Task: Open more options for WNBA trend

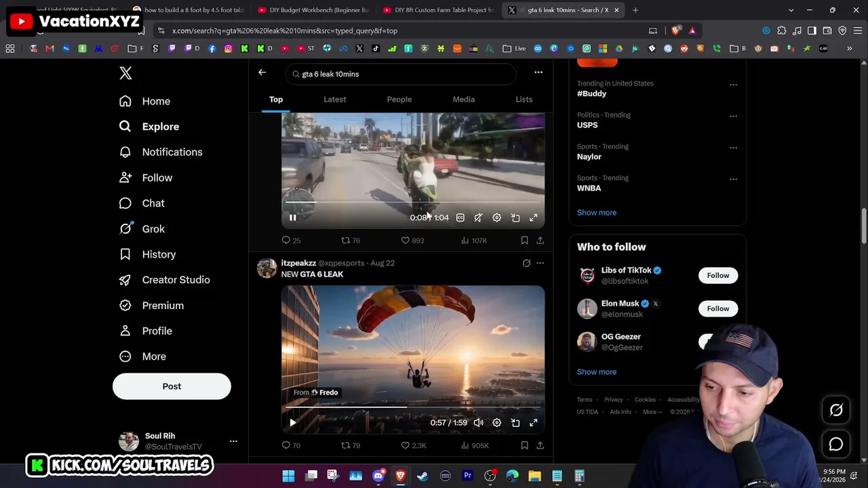Action: pos(733,179)
